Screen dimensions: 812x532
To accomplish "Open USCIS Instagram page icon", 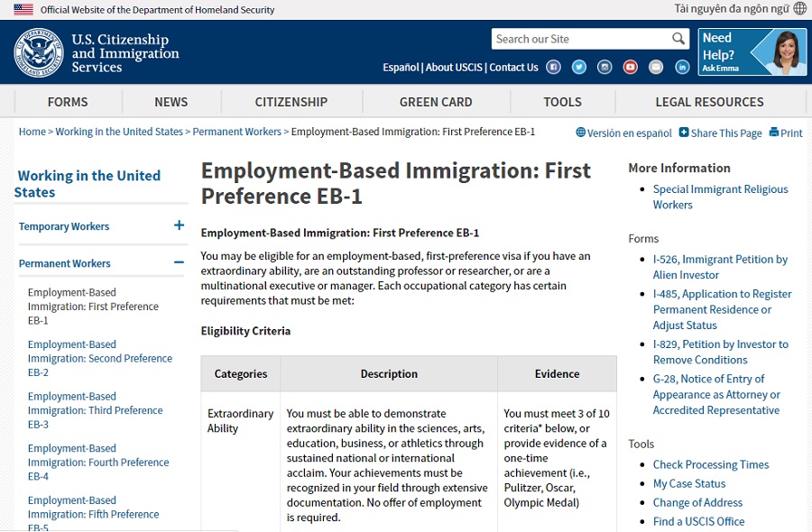I will click(x=604, y=68).
